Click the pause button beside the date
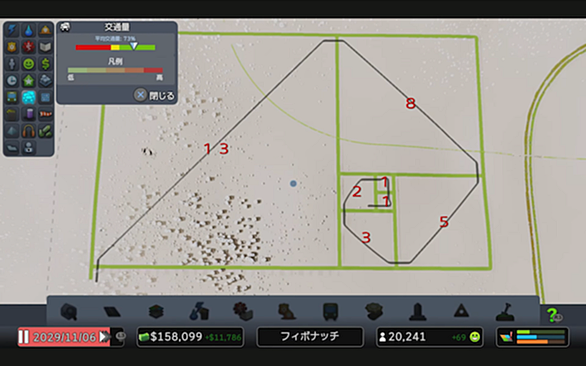Image resolution: width=586 pixels, height=366 pixels. (24, 337)
